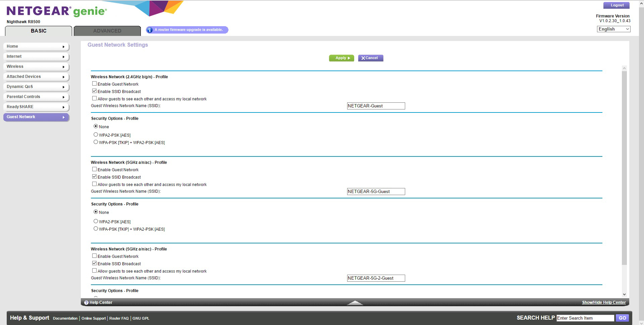Click the NETGEAR-5G-Guest SSID field

click(x=376, y=192)
